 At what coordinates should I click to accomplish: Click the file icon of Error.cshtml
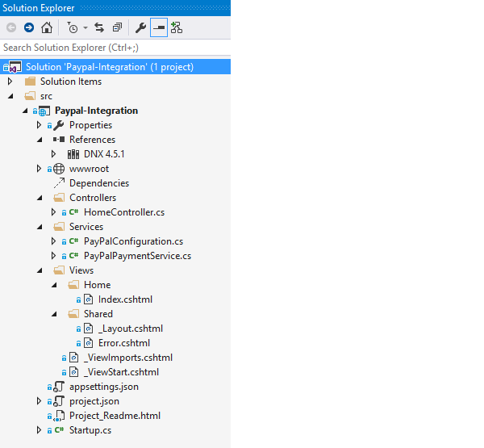pyautogui.click(x=89, y=342)
